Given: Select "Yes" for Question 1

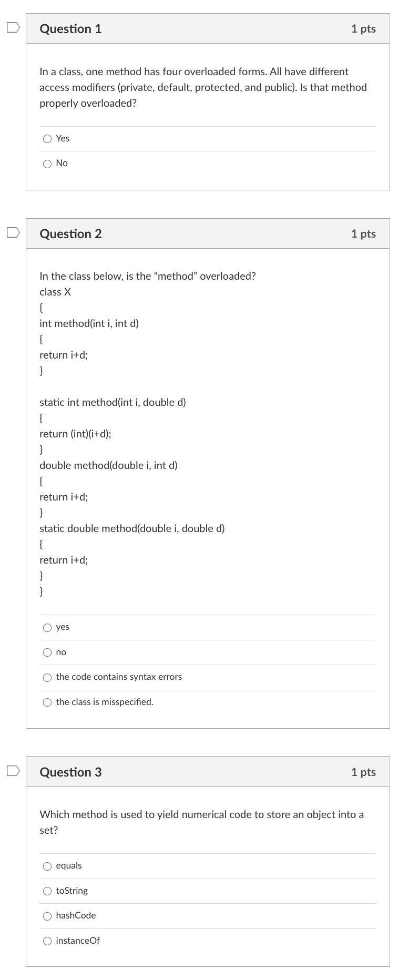Looking at the screenshot, I should pyautogui.click(x=47, y=138).
